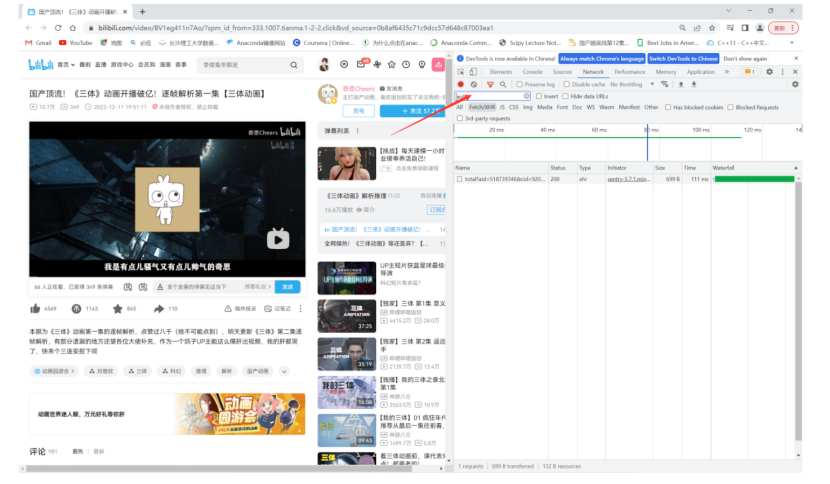Screen dimensions: 830x484
Task: Click the import HAR upload arrow
Action: tap(681, 84)
